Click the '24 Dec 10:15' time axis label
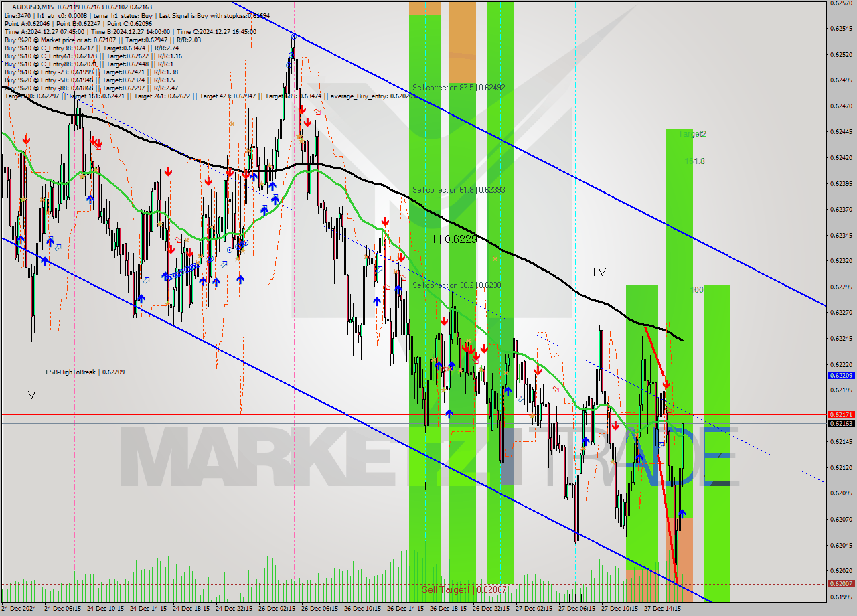857x616 pixels. [105, 609]
